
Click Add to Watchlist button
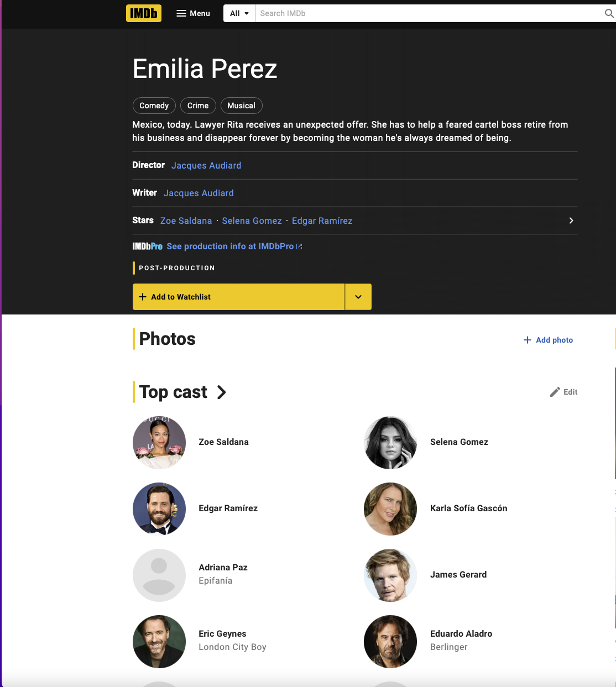[238, 297]
